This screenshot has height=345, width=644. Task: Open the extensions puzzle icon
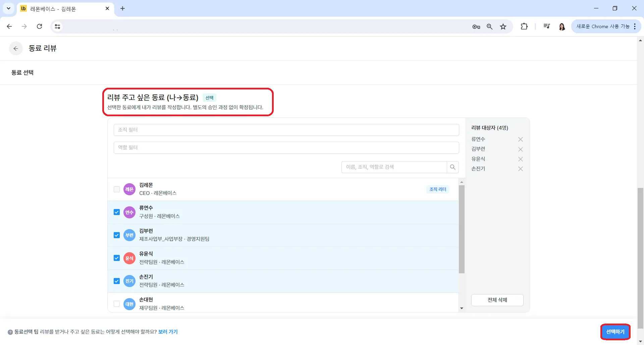[524, 26]
